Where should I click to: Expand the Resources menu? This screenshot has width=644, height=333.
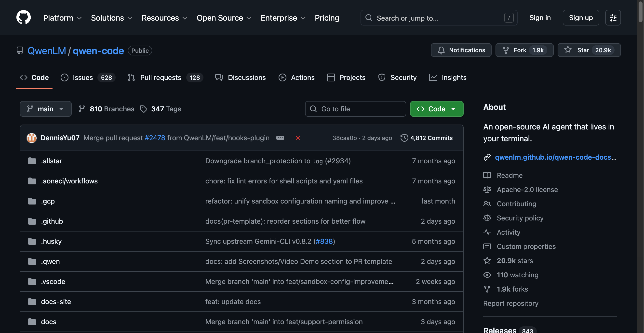pos(164,18)
